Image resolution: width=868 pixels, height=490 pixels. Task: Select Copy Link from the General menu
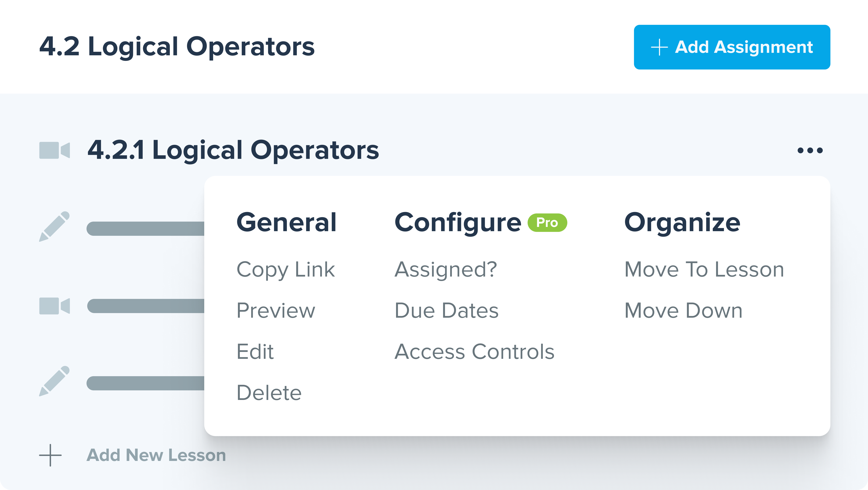pos(285,270)
